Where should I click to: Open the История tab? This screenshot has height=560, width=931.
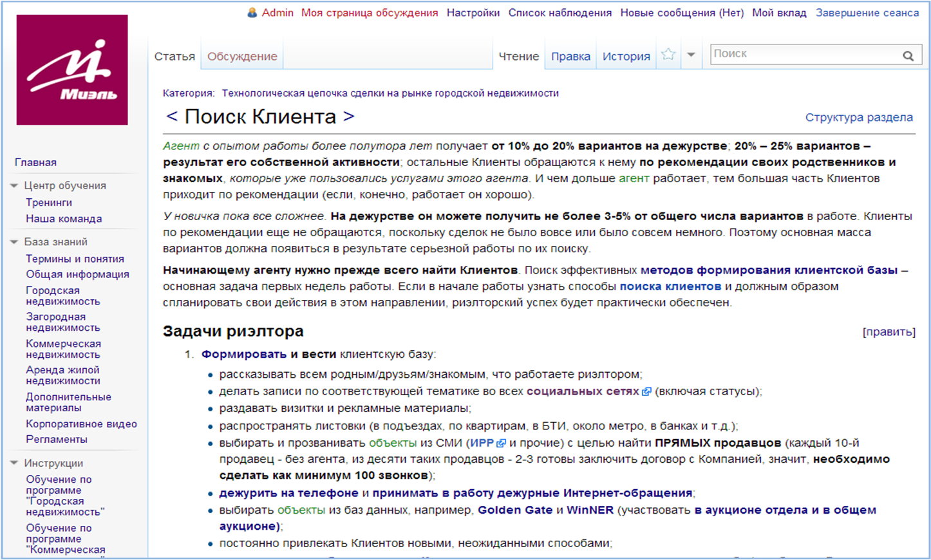tap(626, 56)
